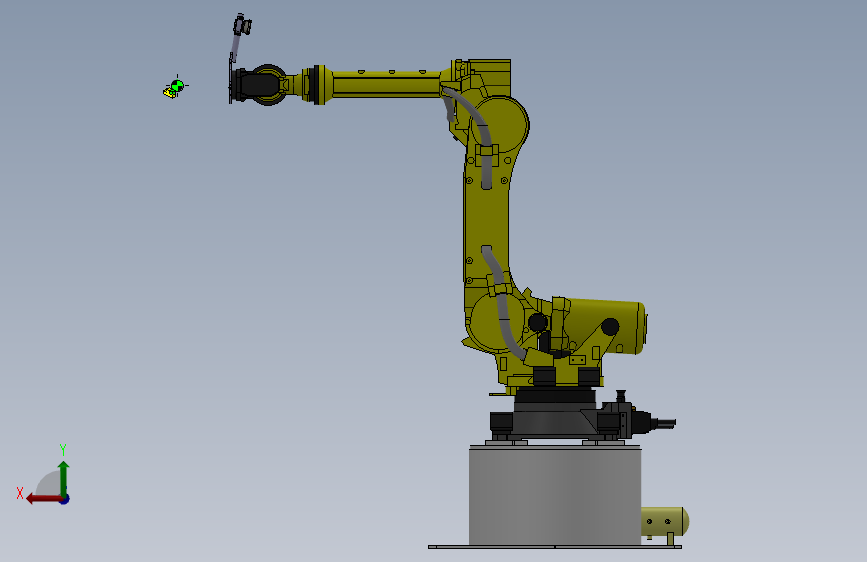This screenshot has width=867, height=562.
Task: Select the small yellow air tank beside the pedestal
Action: [x=665, y=522]
